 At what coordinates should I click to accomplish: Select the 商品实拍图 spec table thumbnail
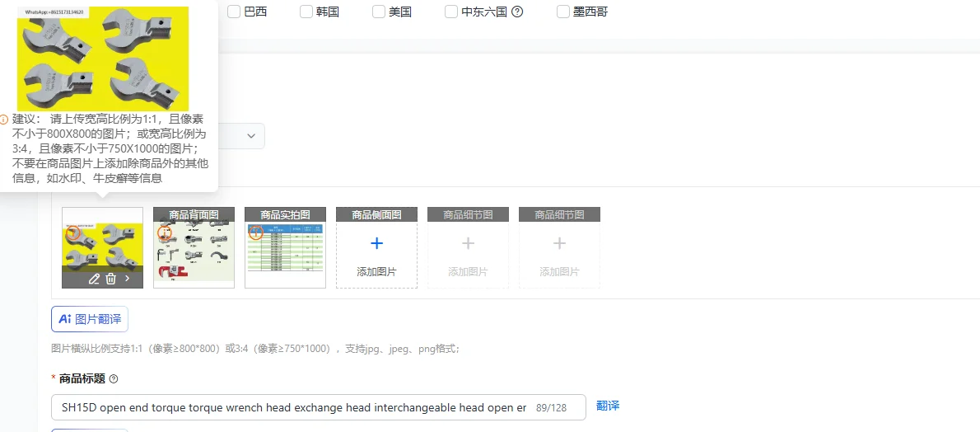(285, 248)
